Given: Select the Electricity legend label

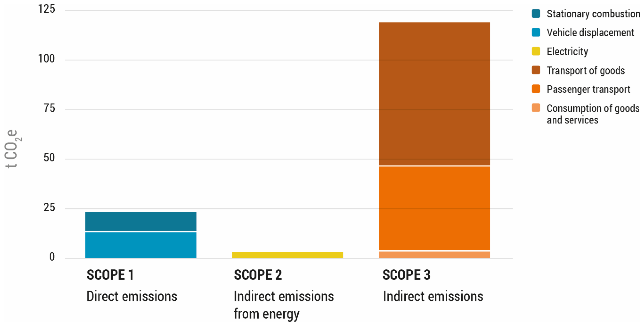Looking at the screenshot, I should [x=567, y=52].
